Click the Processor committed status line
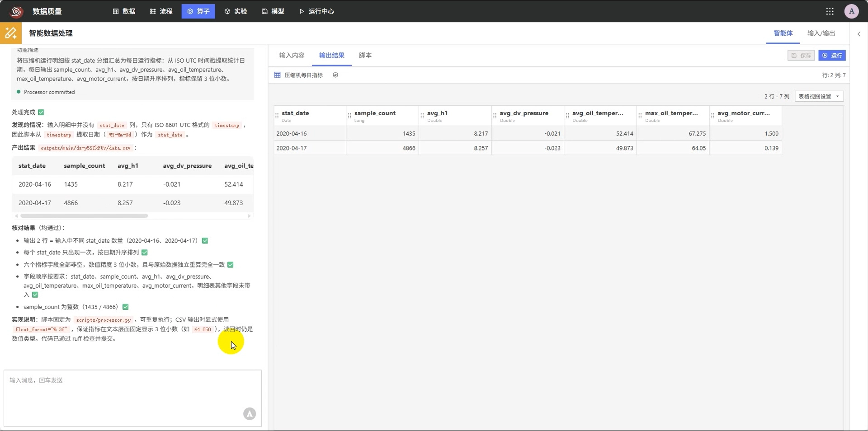The height and width of the screenshot is (431, 868). point(46,92)
